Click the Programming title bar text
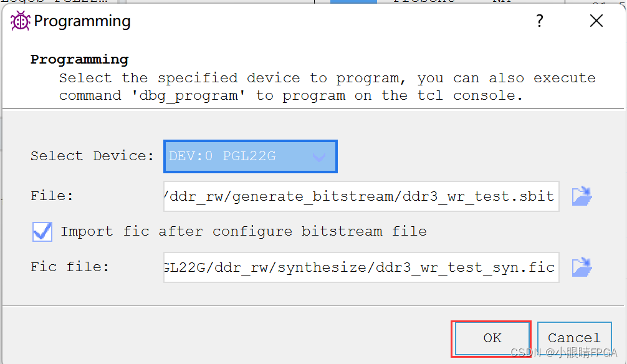The height and width of the screenshot is (364, 627). 82,21
